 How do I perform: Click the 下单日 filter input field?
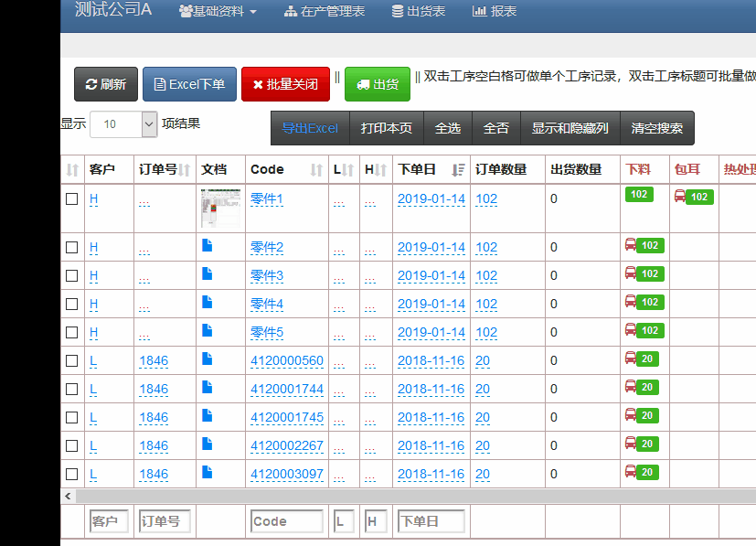point(431,521)
